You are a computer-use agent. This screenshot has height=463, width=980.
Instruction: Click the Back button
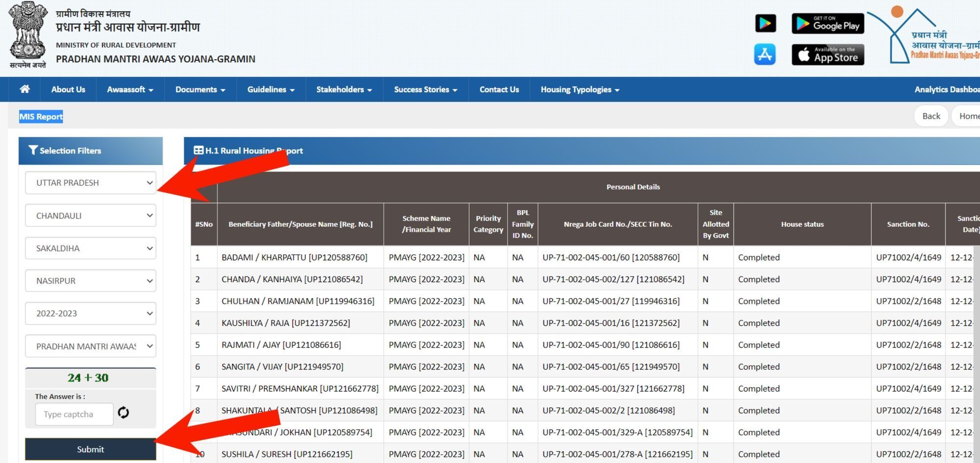[931, 116]
